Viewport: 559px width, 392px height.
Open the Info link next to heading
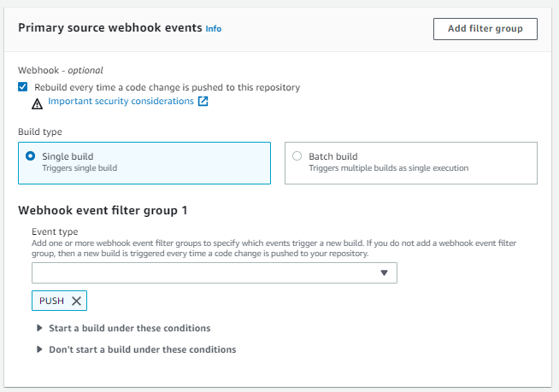pos(214,29)
